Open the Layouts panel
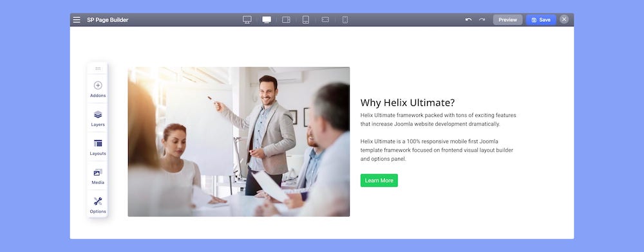 tap(98, 147)
